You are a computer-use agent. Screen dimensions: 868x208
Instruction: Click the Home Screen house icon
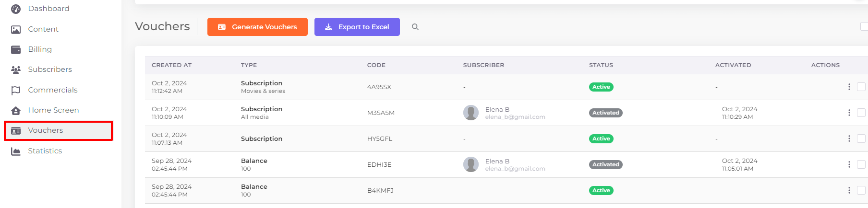point(16,110)
